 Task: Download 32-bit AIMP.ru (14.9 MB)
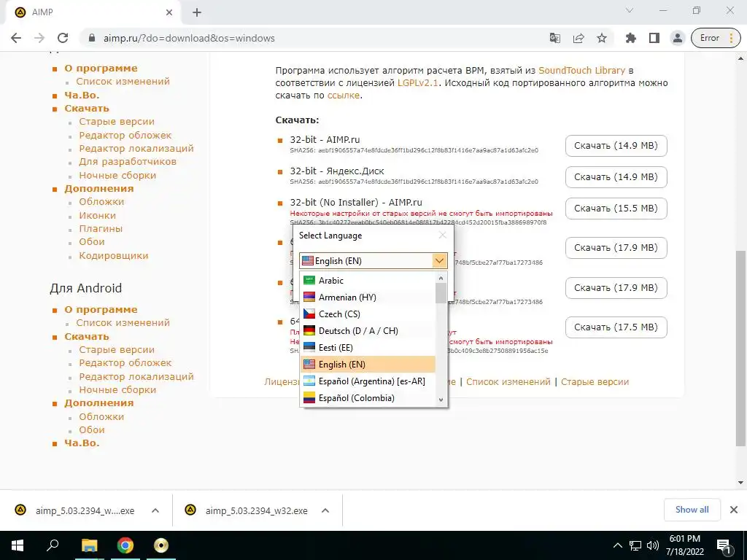(616, 146)
